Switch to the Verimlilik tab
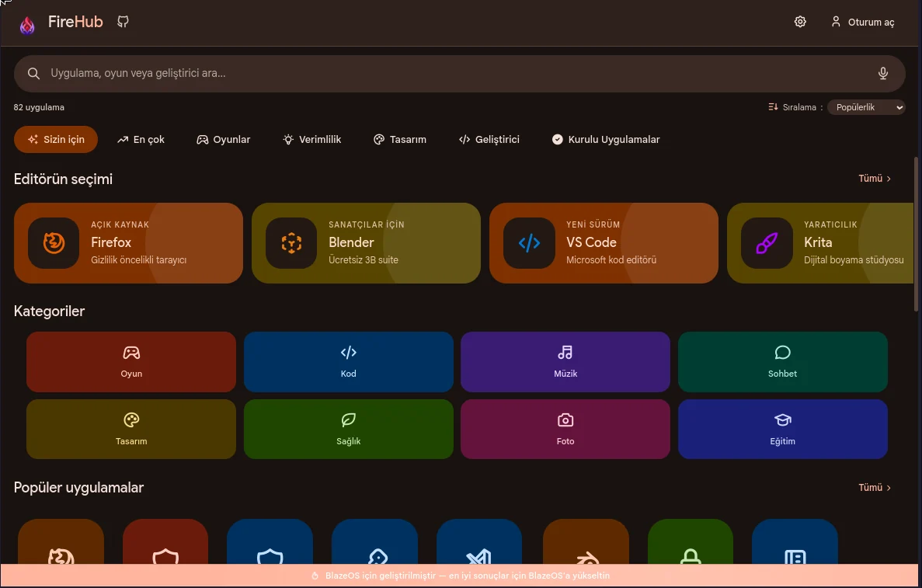This screenshot has width=922, height=588. click(x=312, y=139)
